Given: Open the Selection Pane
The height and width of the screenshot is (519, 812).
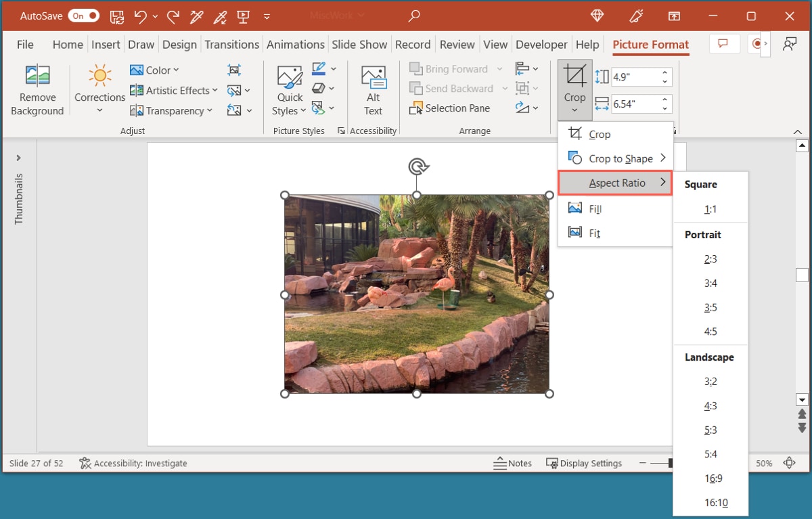Looking at the screenshot, I should click(450, 108).
